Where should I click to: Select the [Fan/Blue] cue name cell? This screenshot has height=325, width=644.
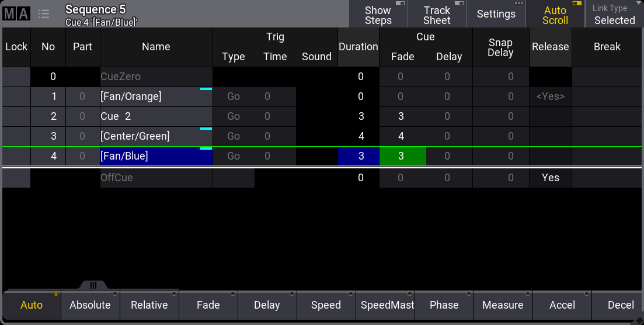point(156,157)
